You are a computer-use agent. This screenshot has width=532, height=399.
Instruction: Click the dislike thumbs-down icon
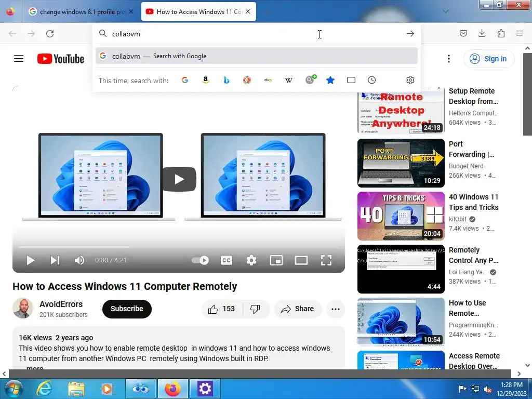point(255,309)
